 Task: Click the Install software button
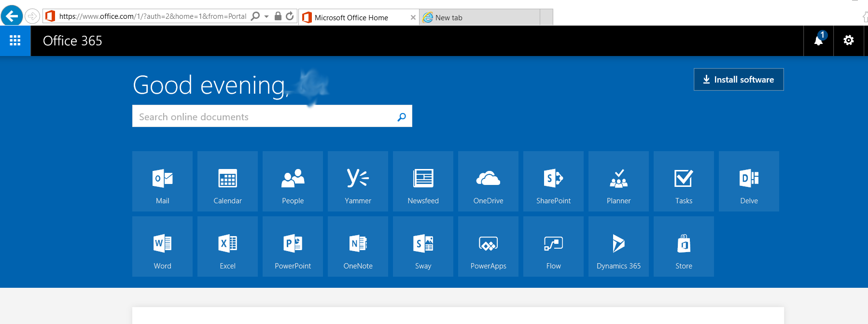point(738,80)
